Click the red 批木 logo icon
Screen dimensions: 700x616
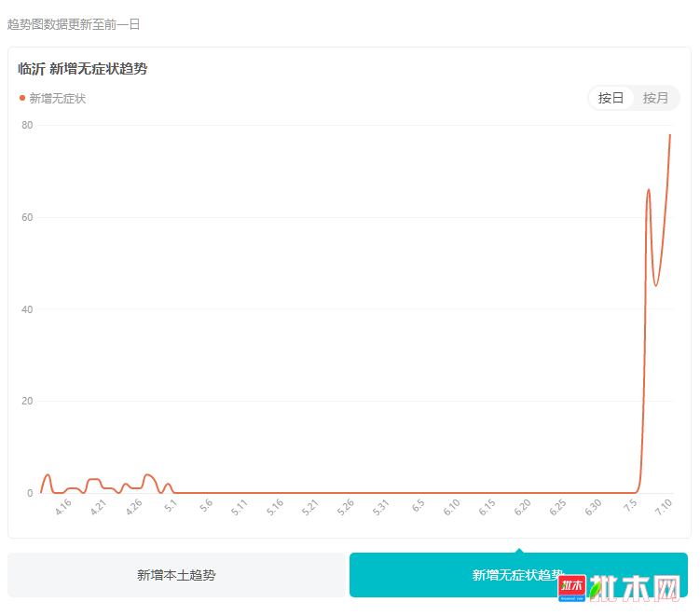(571, 587)
